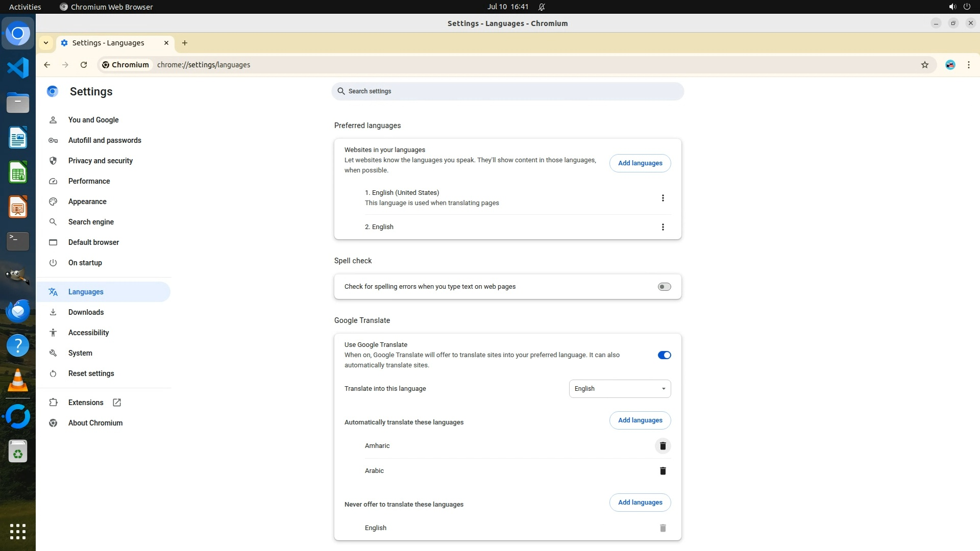This screenshot has width=980, height=551.
Task: Enable spell check toggle
Action: [x=664, y=287]
